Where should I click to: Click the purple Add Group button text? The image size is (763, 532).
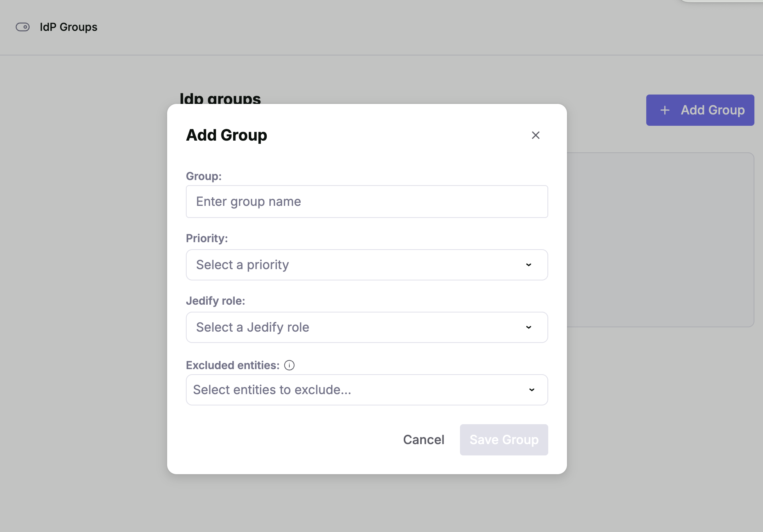click(713, 110)
